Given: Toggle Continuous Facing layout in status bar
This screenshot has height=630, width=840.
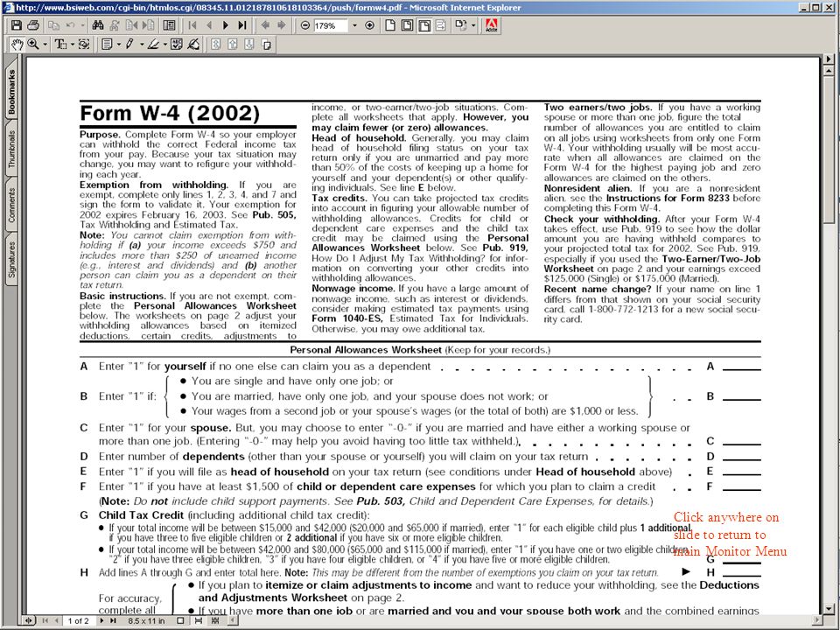Looking at the screenshot, I should pos(215,621).
